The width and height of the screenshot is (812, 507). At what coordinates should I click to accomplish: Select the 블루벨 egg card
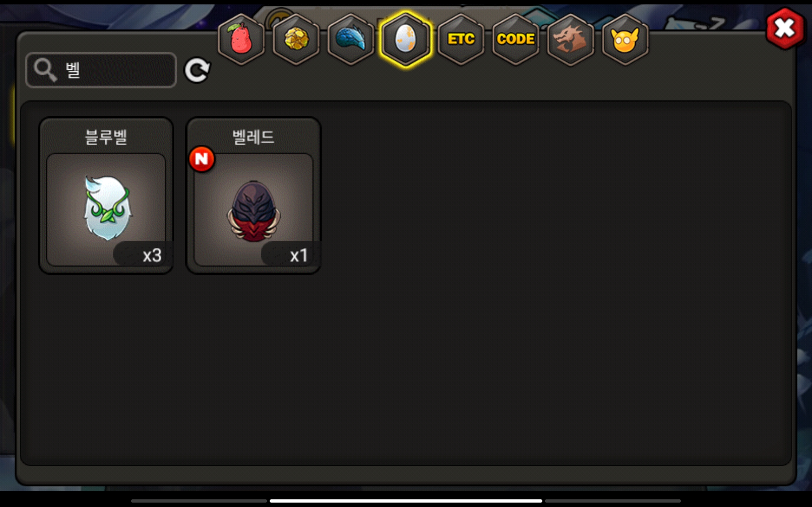click(106, 195)
